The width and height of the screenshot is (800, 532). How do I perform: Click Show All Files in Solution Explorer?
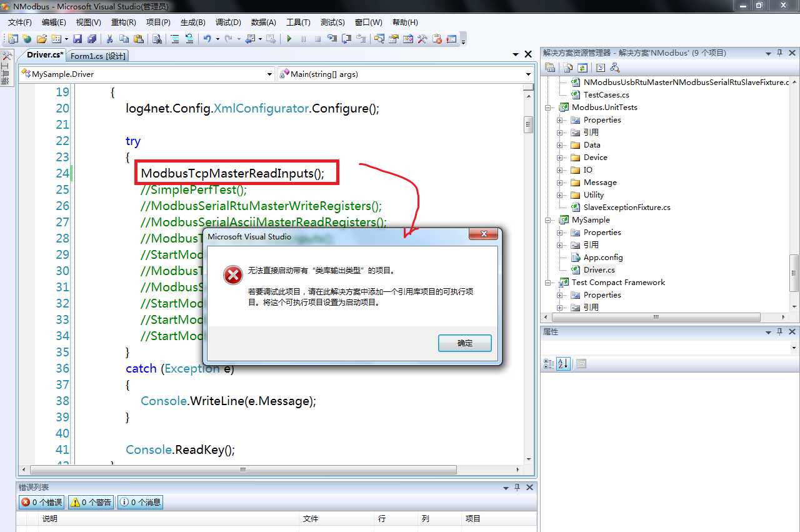point(568,68)
